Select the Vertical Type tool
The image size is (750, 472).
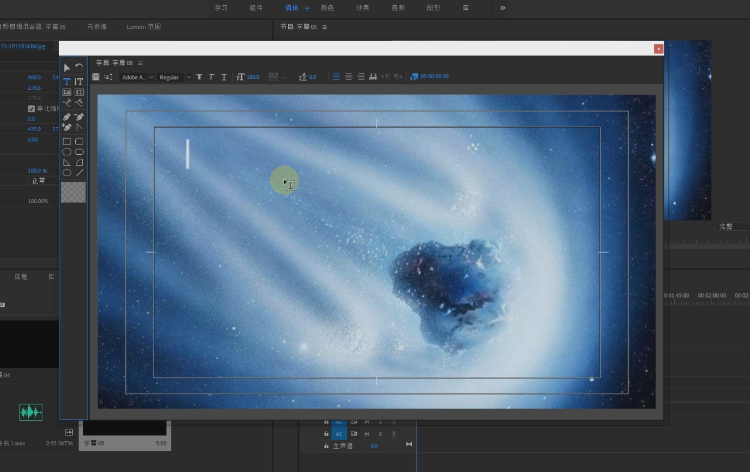[x=79, y=81]
